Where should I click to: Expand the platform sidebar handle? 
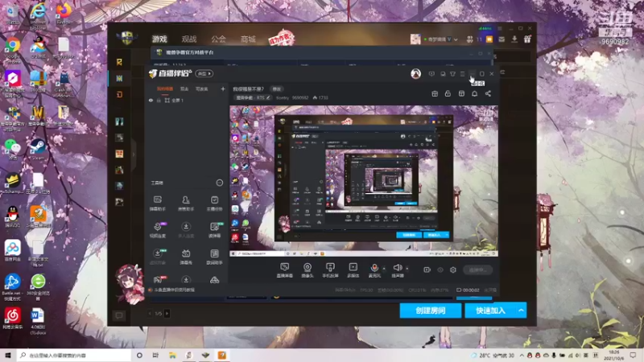[x=134, y=154]
